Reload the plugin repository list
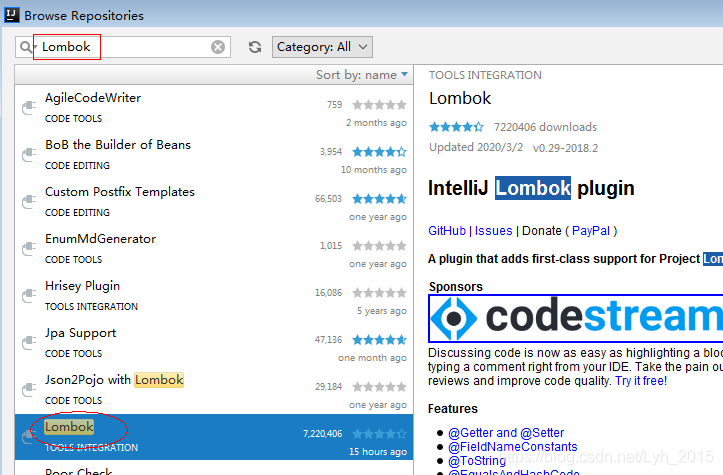The image size is (723, 475). (255, 47)
